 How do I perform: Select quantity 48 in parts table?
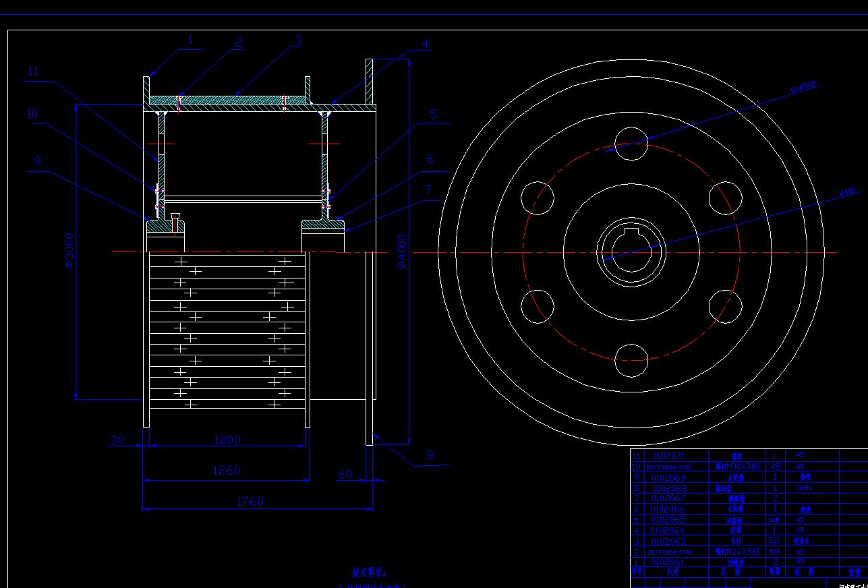(x=775, y=467)
